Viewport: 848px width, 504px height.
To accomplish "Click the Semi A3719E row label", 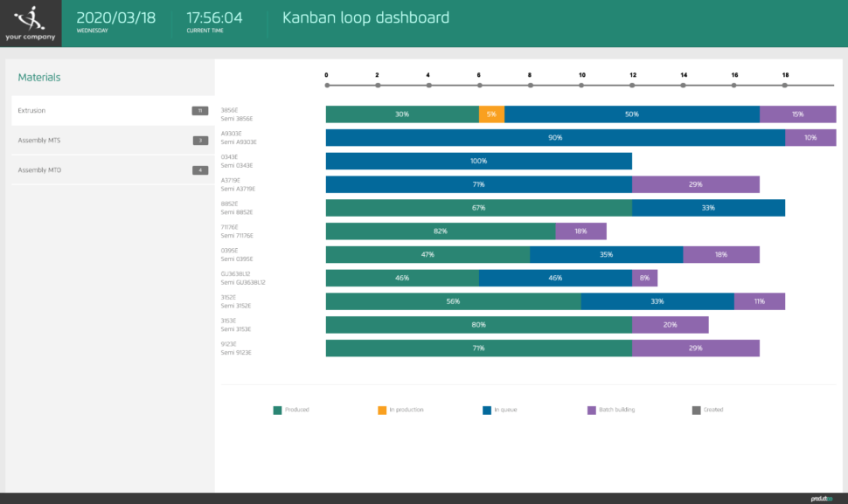I will 238,189.
